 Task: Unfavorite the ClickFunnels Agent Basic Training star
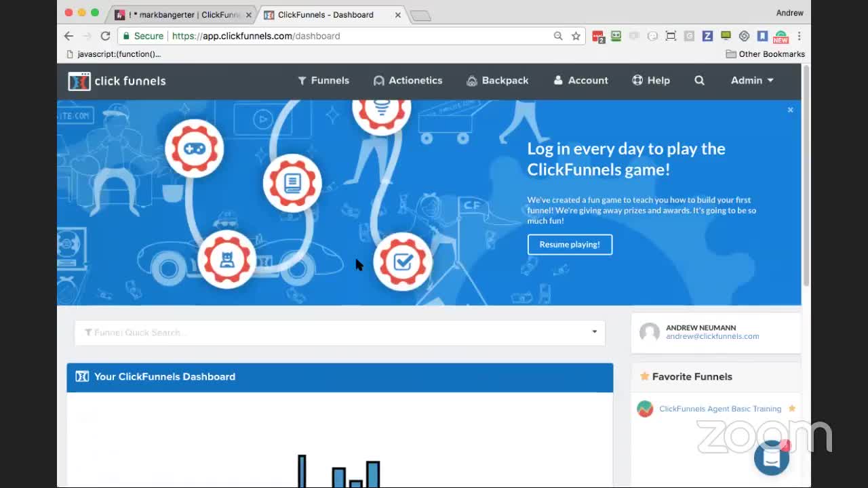pos(791,409)
